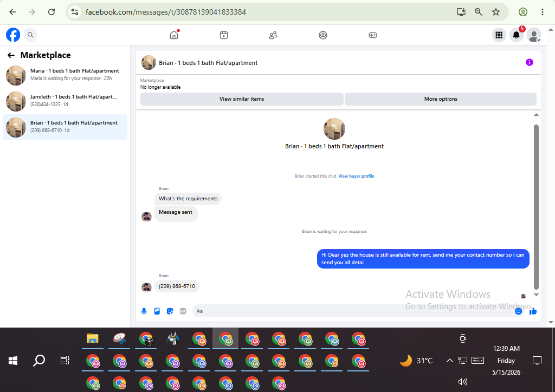555x392 pixels.
Task: Click the browser back arrow
Action: click(13, 12)
